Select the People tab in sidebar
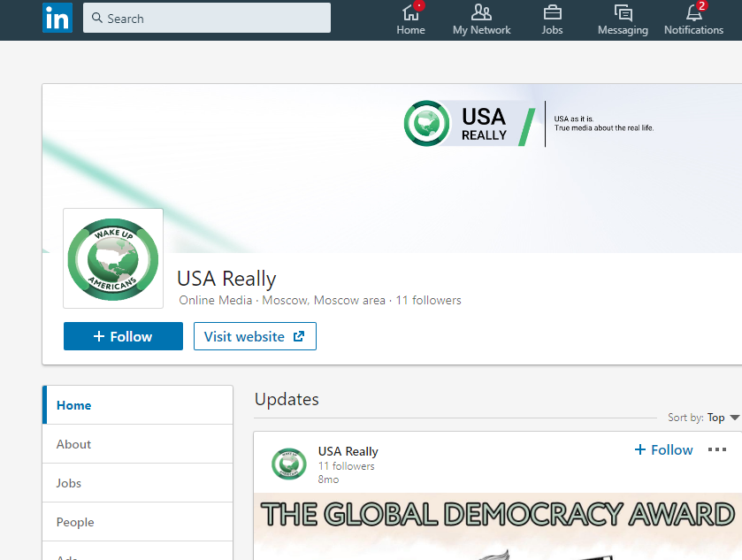 [x=75, y=522]
